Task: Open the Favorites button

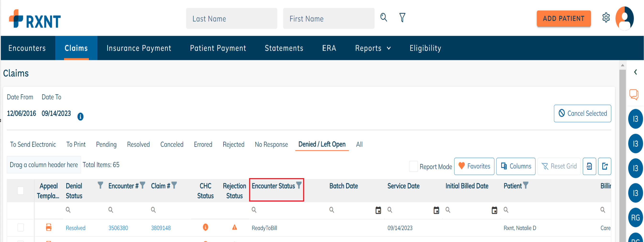Action: [474, 166]
